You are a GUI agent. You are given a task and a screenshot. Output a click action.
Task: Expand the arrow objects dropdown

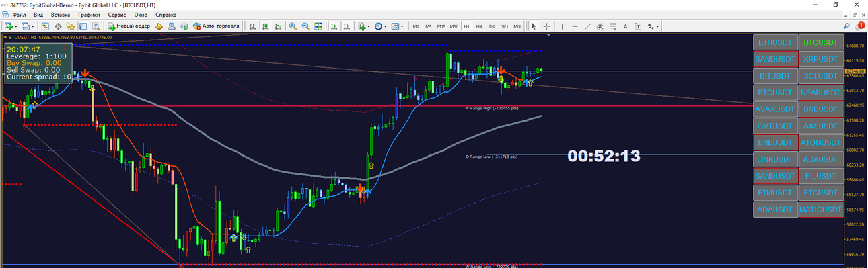pyautogui.click(x=658, y=26)
